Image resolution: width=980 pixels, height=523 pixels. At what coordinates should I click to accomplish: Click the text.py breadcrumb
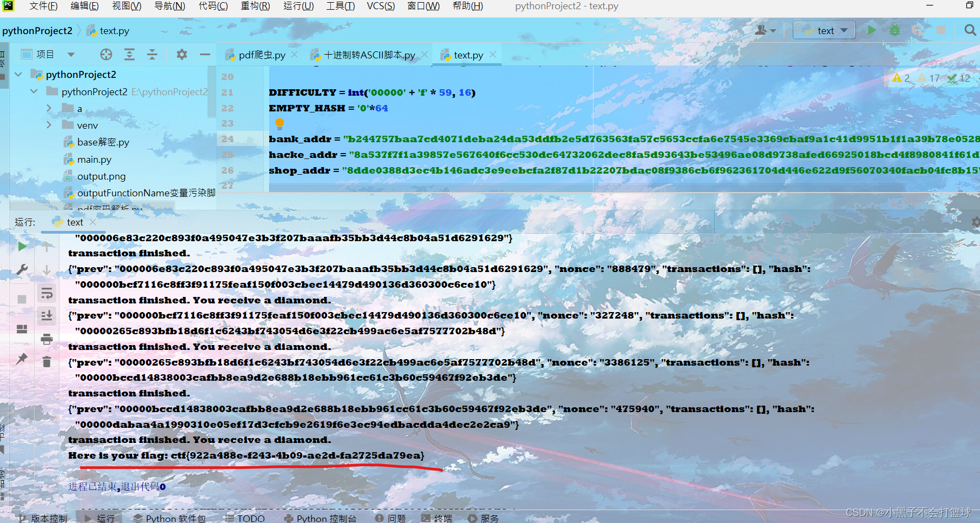tap(108, 31)
